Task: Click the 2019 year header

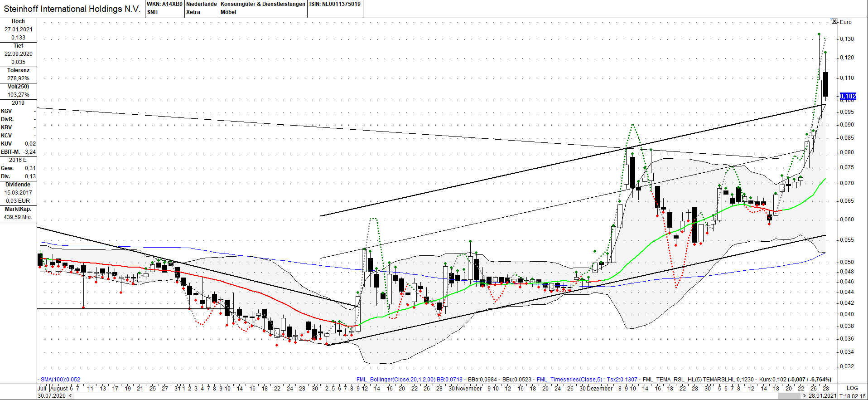Action: coord(18,103)
